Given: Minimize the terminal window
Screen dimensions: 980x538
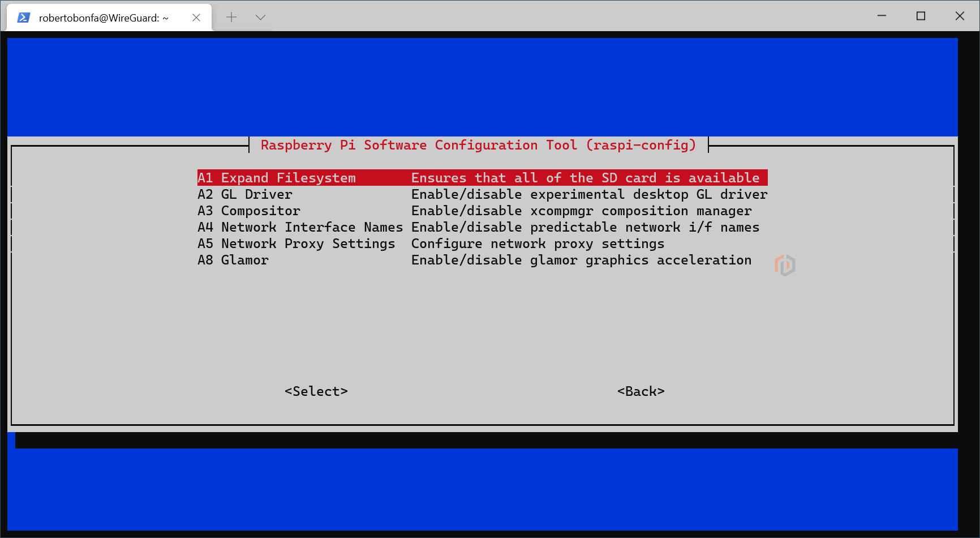Looking at the screenshot, I should pyautogui.click(x=882, y=16).
